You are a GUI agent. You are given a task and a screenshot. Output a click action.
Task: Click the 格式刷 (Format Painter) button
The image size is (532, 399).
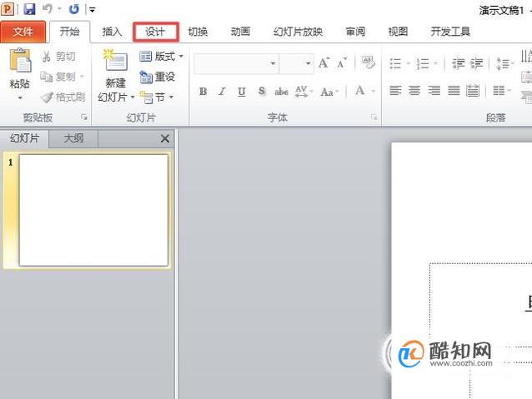point(63,97)
